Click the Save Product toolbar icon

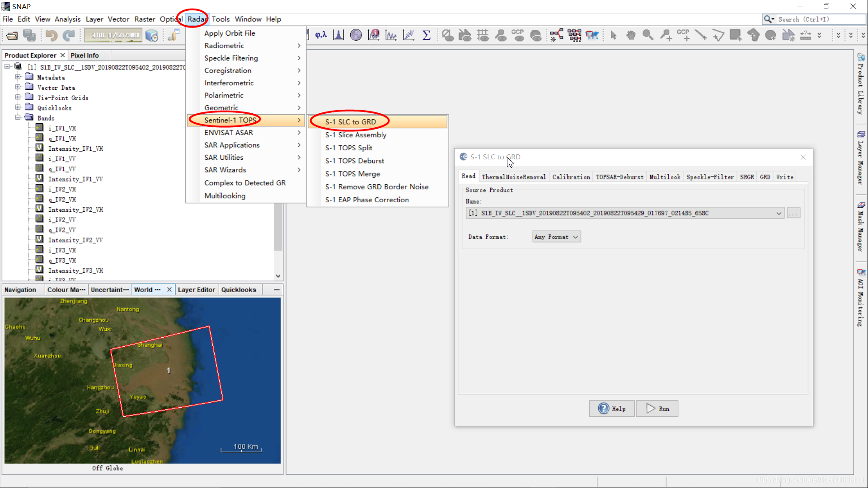tap(29, 35)
